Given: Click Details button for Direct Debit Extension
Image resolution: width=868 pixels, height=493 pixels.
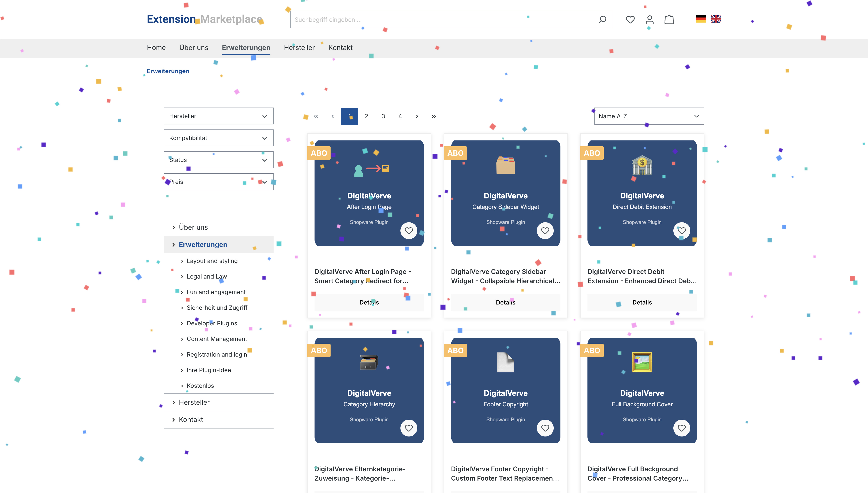Looking at the screenshot, I should point(642,302).
